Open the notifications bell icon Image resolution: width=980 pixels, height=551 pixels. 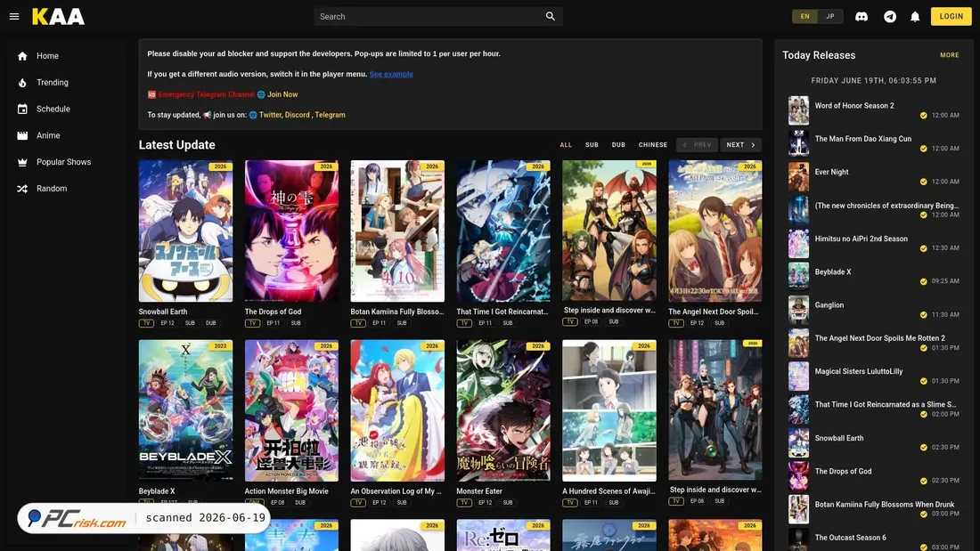[915, 17]
